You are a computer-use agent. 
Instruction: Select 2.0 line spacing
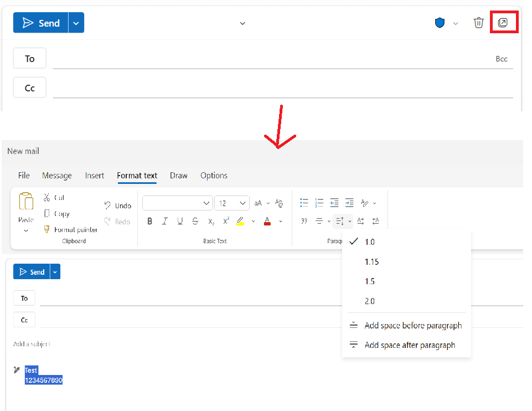406,301
